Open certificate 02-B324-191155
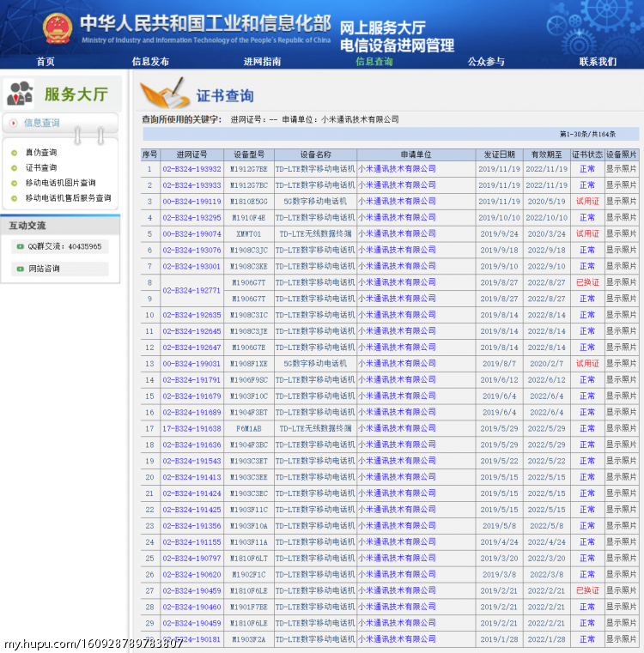 [191, 542]
